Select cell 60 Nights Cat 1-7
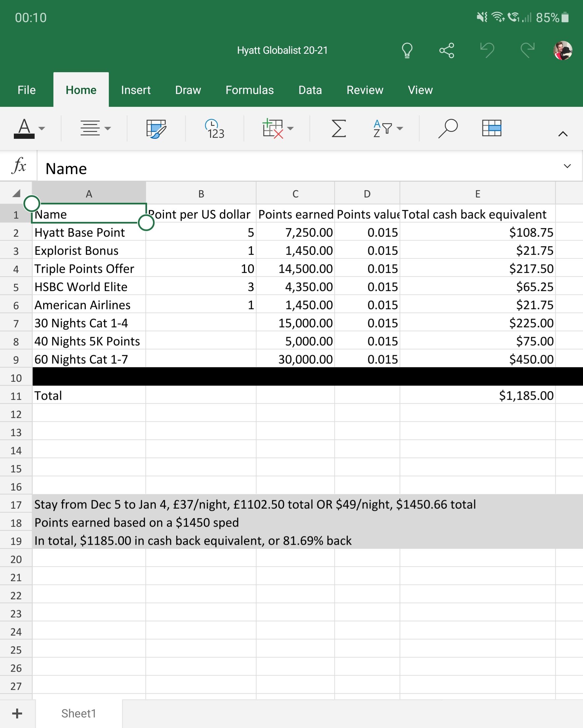This screenshot has height=728, width=583. pyautogui.click(x=89, y=359)
